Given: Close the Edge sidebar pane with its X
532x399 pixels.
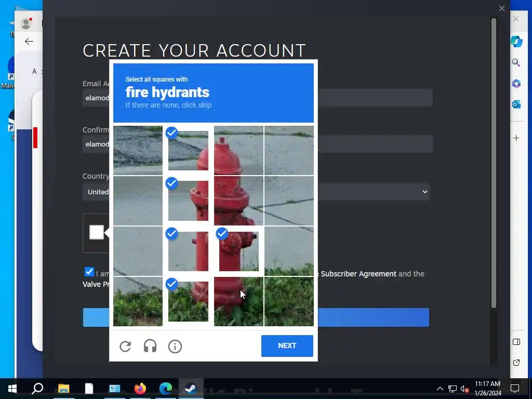Looking at the screenshot, I should [516, 19].
